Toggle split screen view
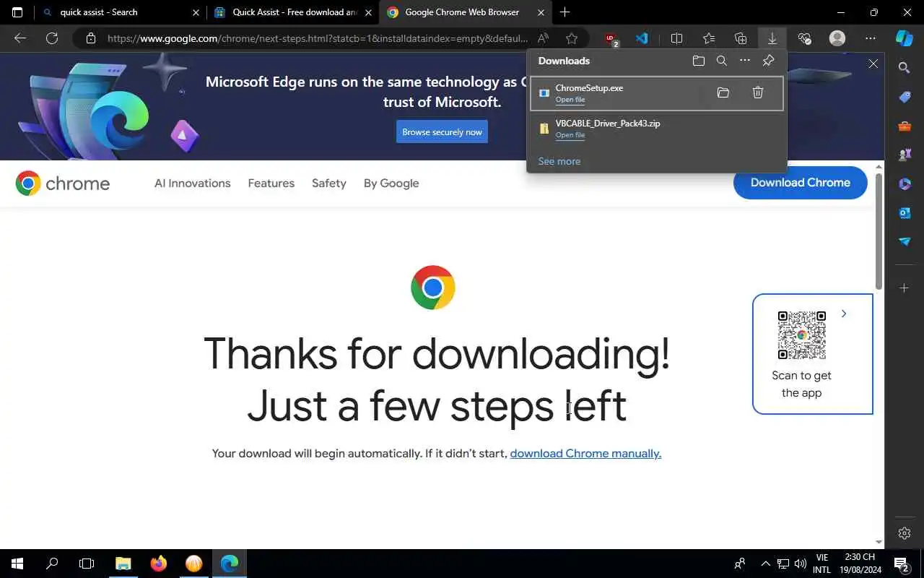The height and width of the screenshot is (578, 924). pyautogui.click(x=676, y=38)
